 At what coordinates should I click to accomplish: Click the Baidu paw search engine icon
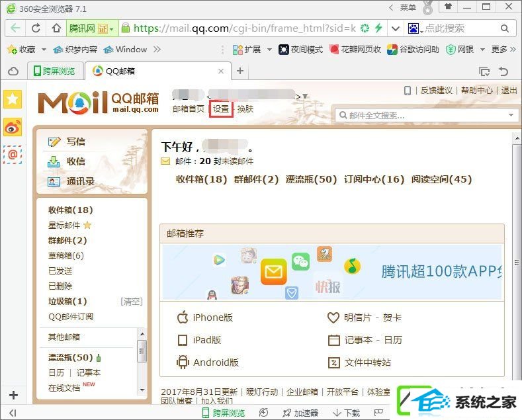[413, 28]
